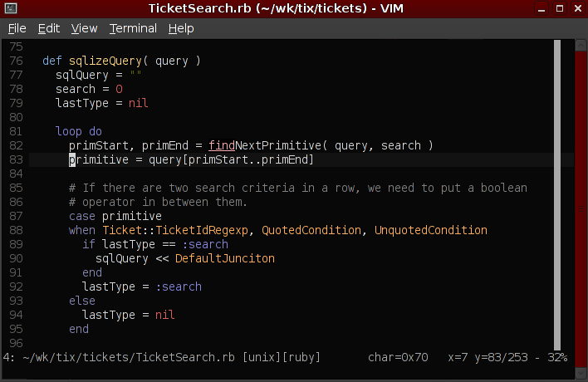Viewport: 588px width, 382px height.
Task: Click line number 76
Action: coord(16,61)
